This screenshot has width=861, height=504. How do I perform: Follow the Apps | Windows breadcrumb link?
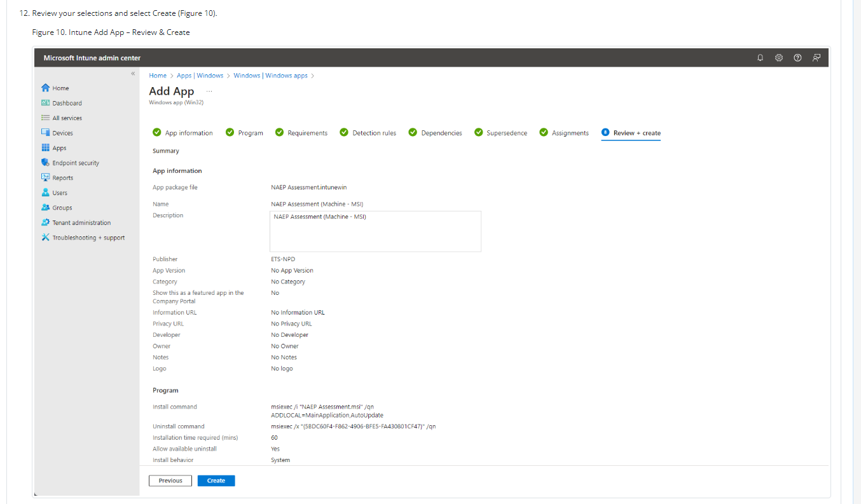pos(200,76)
